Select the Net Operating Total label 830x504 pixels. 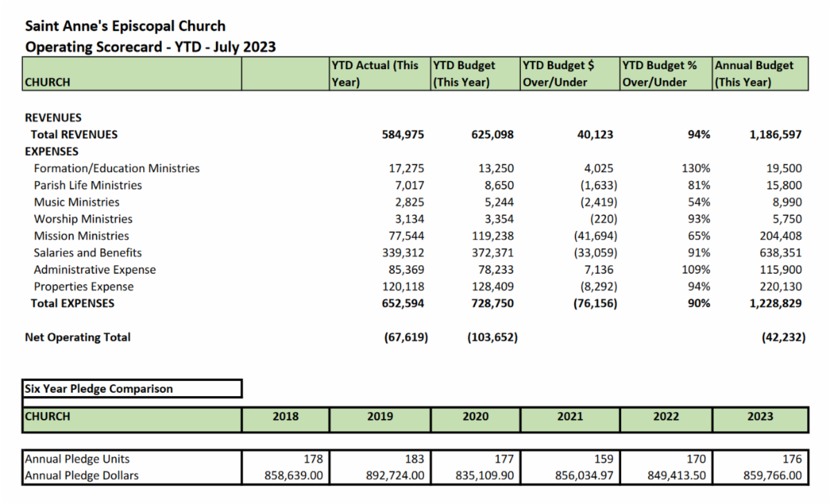click(77, 337)
